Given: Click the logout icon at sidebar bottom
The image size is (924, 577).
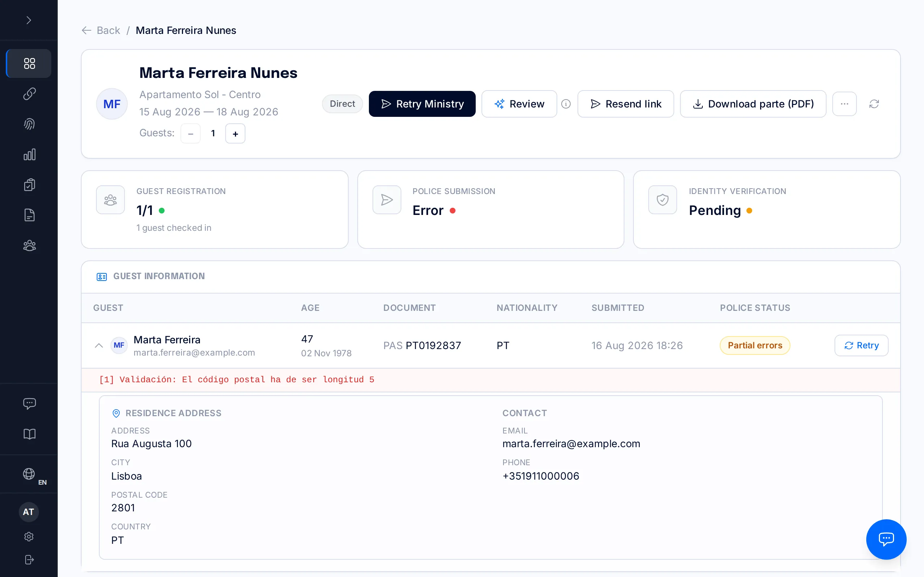Looking at the screenshot, I should 29,559.
